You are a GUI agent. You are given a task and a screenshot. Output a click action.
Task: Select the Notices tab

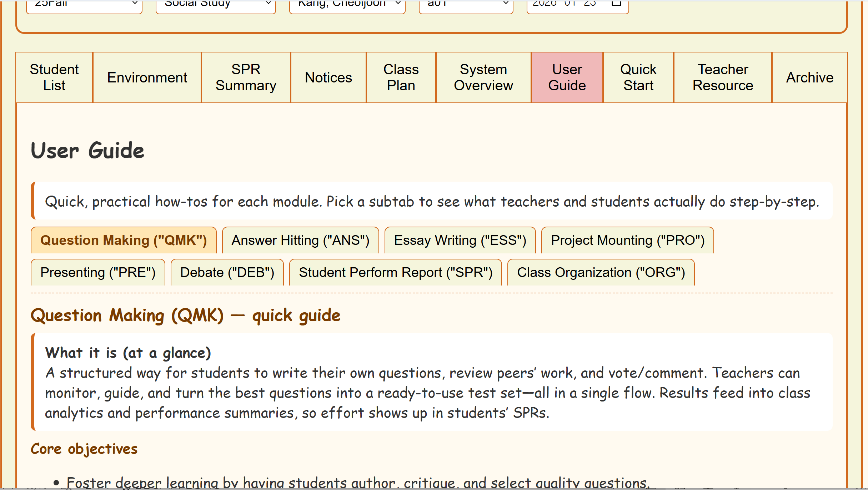(x=328, y=77)
